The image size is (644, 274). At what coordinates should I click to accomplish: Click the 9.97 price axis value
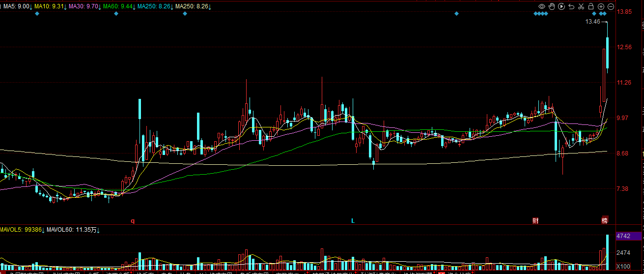click(x=622, y=118)
